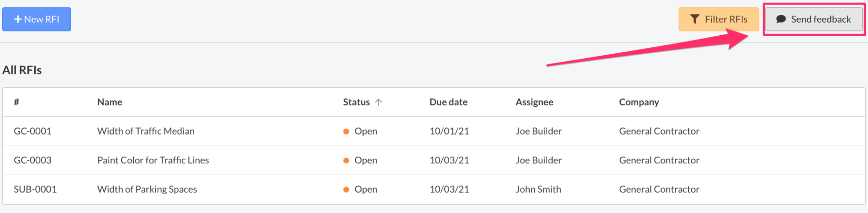This screenshot has width=868, height=213.
Task: Click orange status dot for GC-0001
Action: point(346,132)
